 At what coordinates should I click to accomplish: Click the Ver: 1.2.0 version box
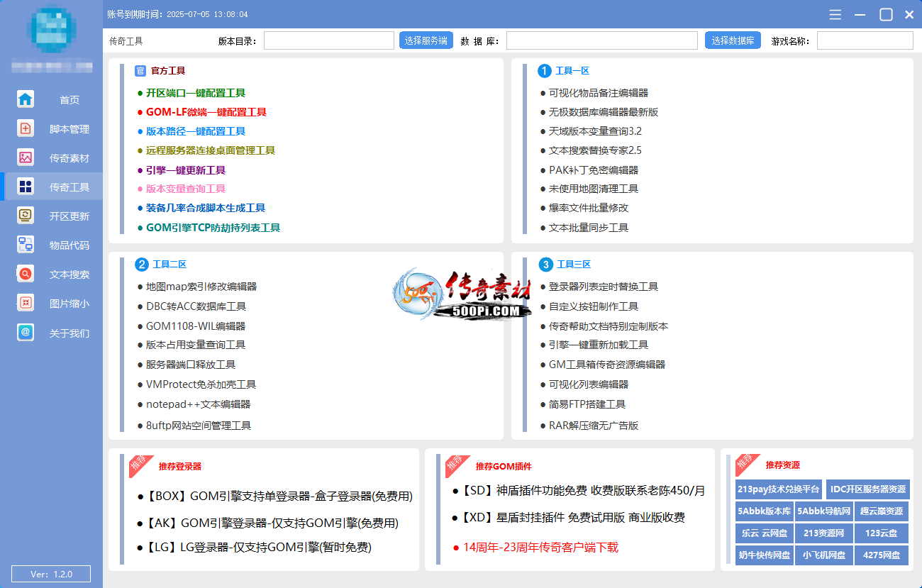[51, 574]
